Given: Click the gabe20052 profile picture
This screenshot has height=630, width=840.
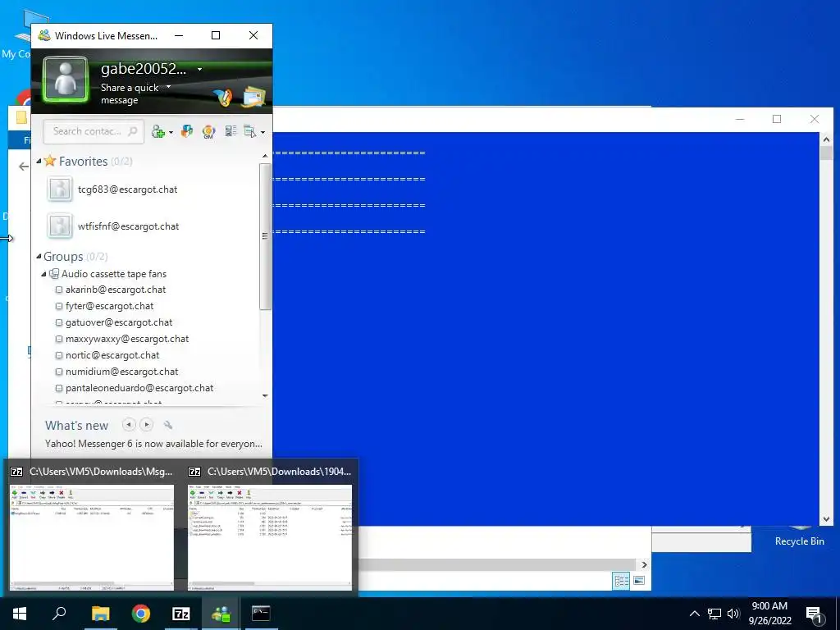Looking at the screenshot, I should click(66, 80).
